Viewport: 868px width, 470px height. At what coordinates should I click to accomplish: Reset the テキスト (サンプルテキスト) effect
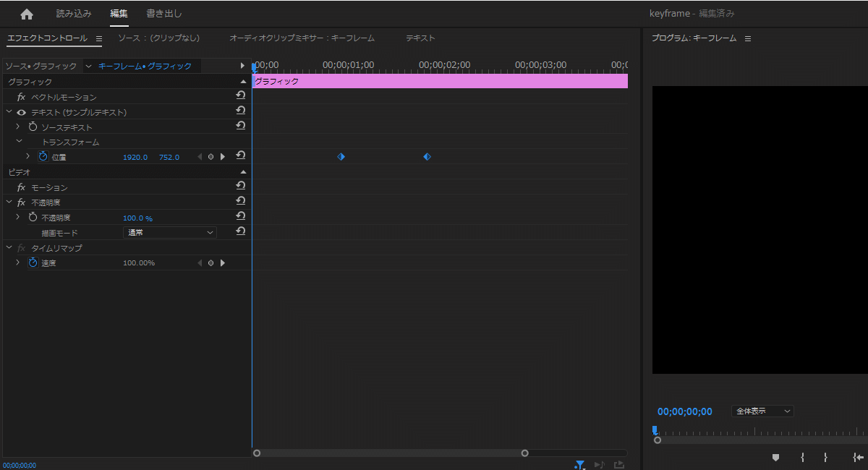240,111
